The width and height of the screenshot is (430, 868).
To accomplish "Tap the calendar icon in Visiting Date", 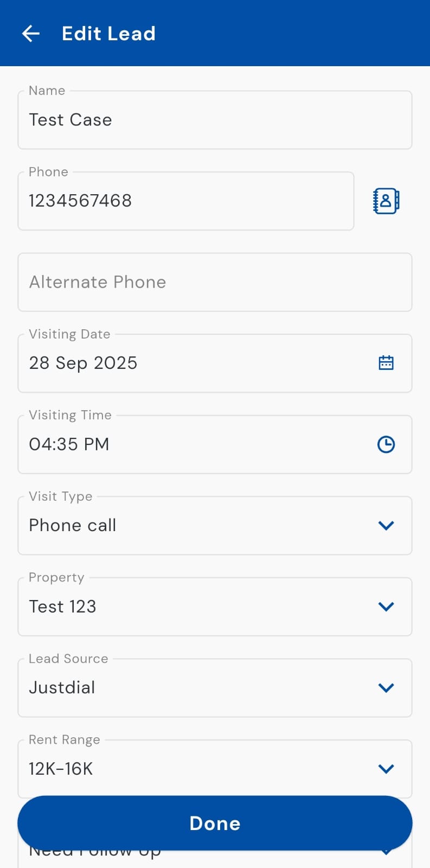I will click(x=386, y=363).
